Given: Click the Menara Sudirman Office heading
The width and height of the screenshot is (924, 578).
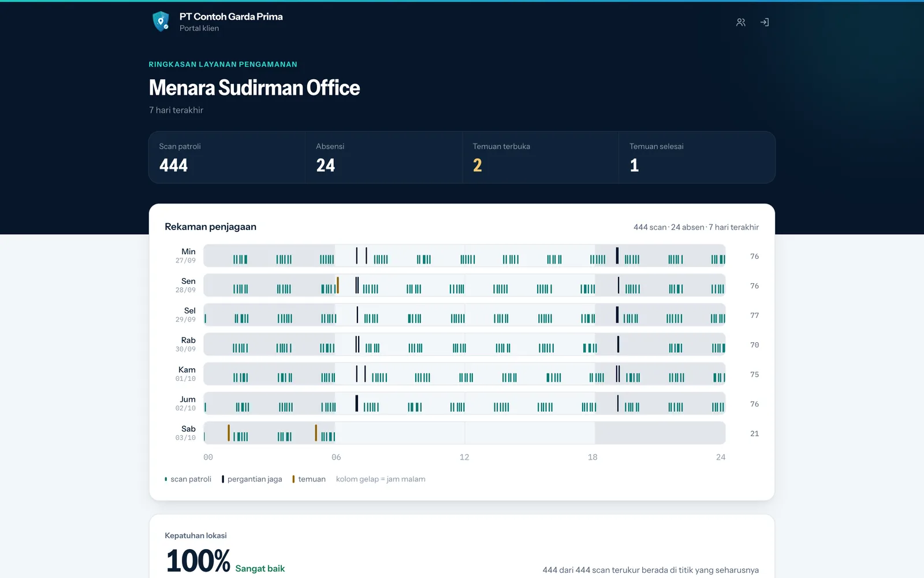Looking at the screenshot, I should tap(254, 88).
